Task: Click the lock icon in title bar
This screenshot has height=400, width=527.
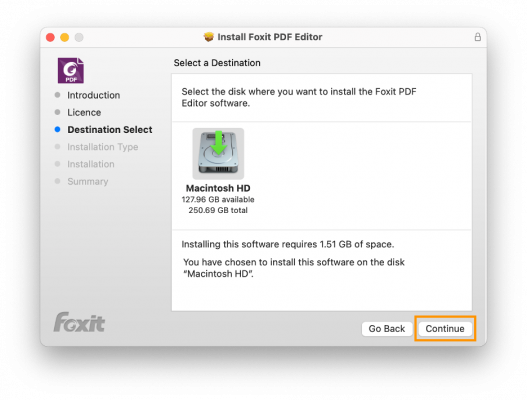Action: (x=478, y=37)
